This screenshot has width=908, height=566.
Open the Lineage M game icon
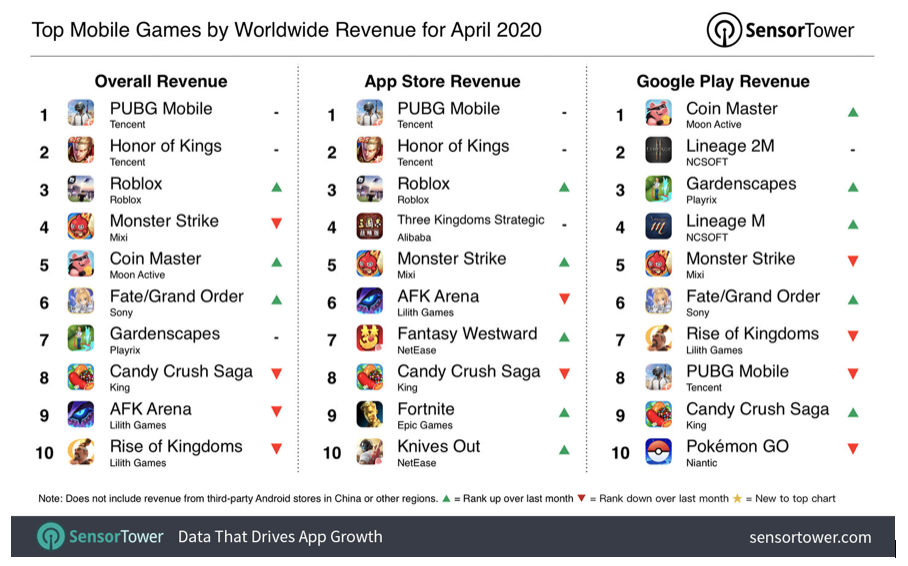[x=658, y=226]
